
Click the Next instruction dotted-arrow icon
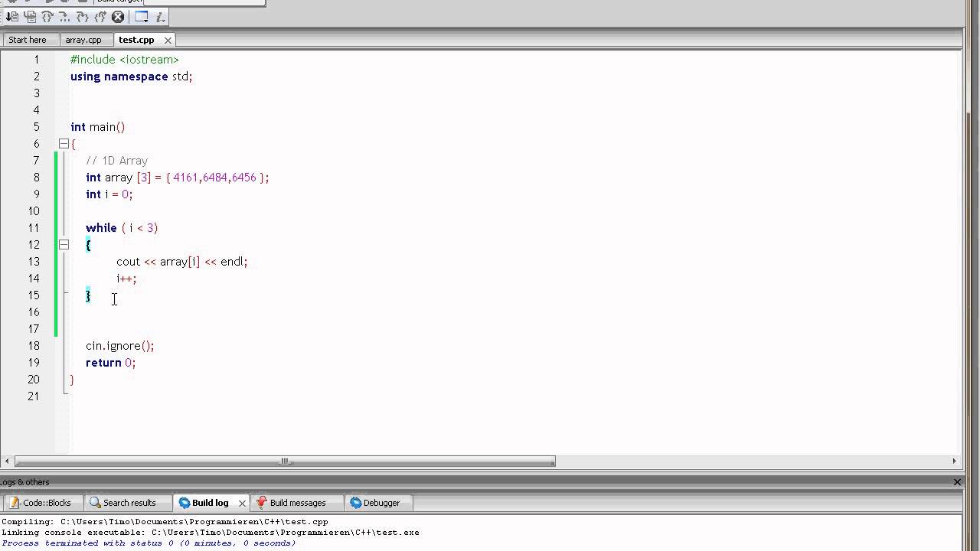point(64,17)
